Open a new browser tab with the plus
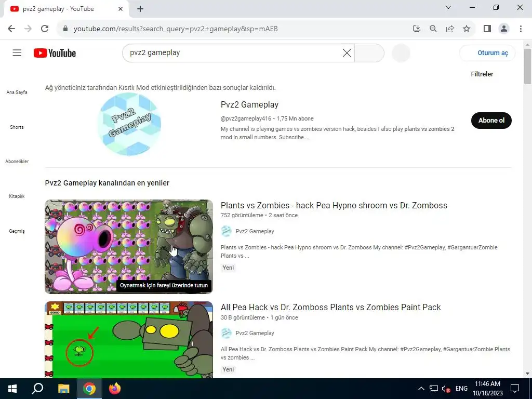 tap(140, 9)
